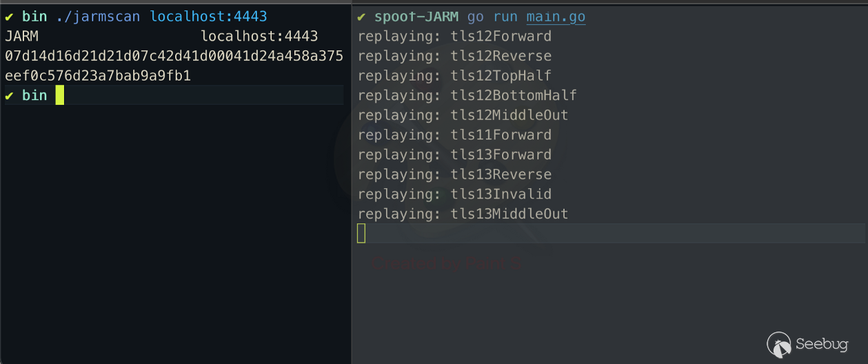The height and width of the screenshot is (364, 868).
Task: Click the hash line starting with eef0c576
Action: [x=98, y=76]
